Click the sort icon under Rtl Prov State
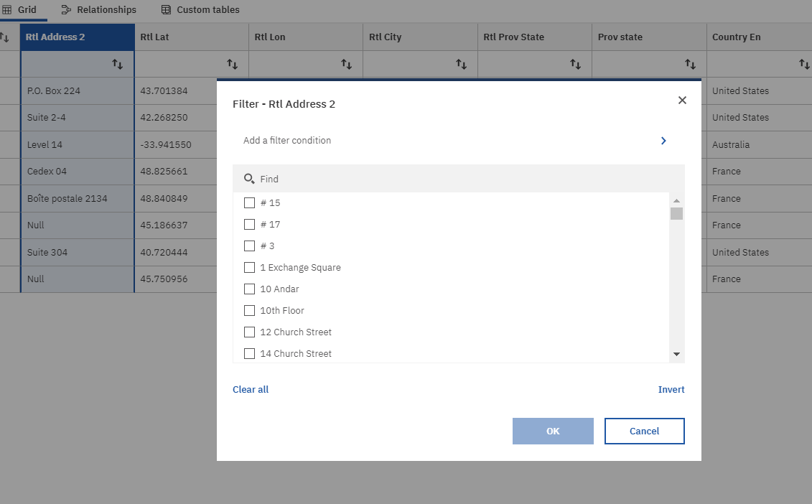Viewport: 812px width, 504px height. click(x=575, y=64)
